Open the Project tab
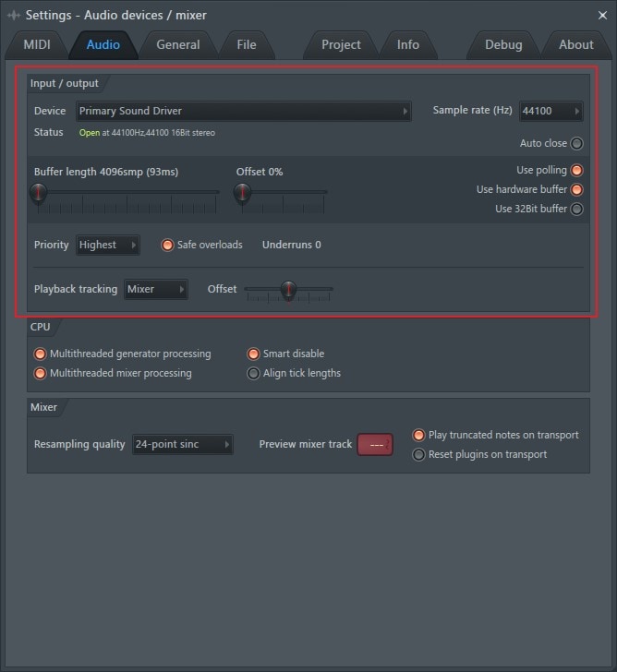Image resolution: width=617 pixels, height=672 pixels. tap(341, 44)
